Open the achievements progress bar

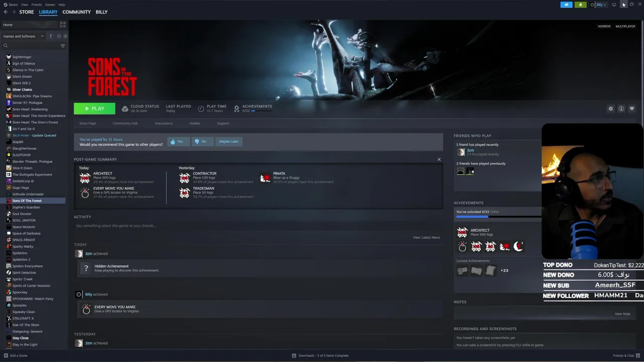[x=498, y=217]
